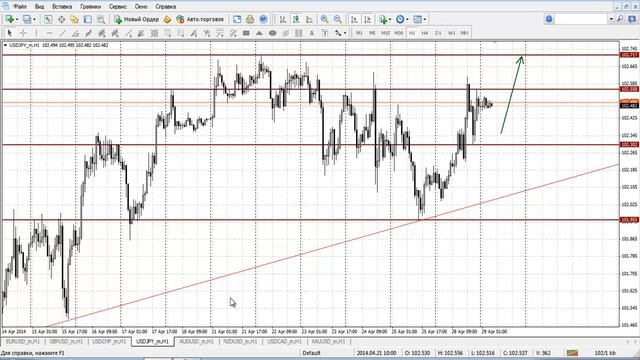Open the Справка menu
Screen dimensions: 640x360
[165, 7]
